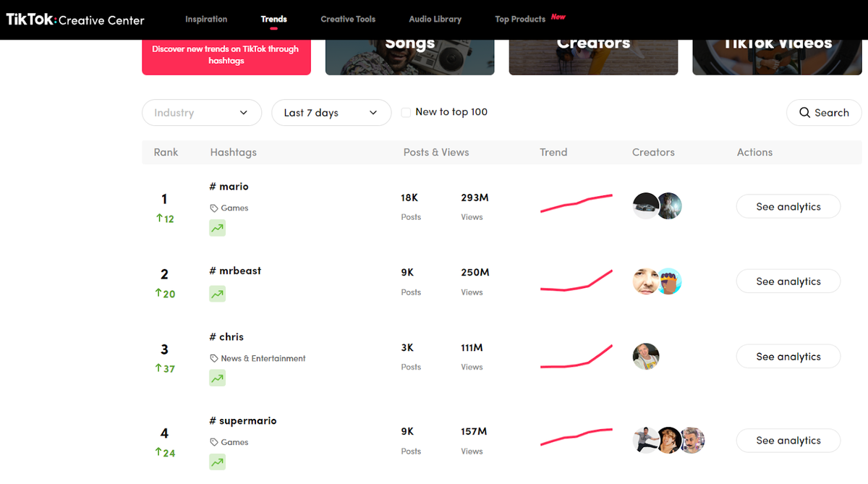Click trending-up icon under mario hashtag

click(x=217, y=228)
